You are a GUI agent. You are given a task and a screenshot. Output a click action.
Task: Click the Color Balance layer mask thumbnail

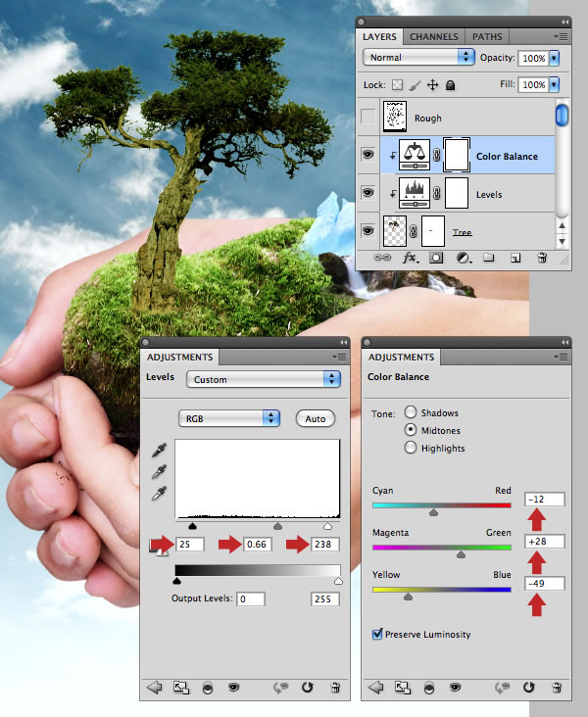click(x=457, y=155)
